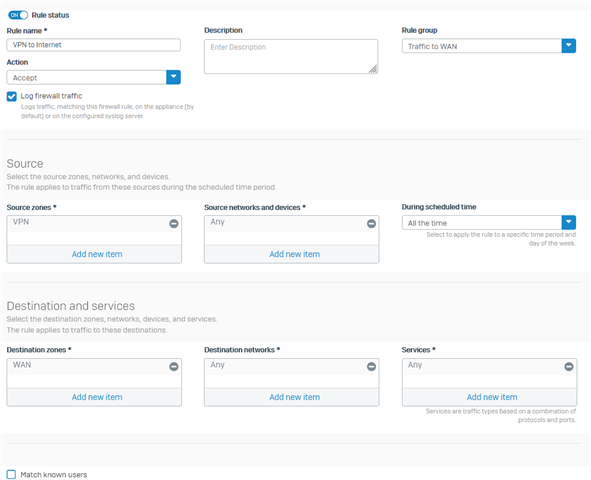Add new item to Destination networks
The width and height of the screenshot is (591, 480).
(x=294, y=397)
